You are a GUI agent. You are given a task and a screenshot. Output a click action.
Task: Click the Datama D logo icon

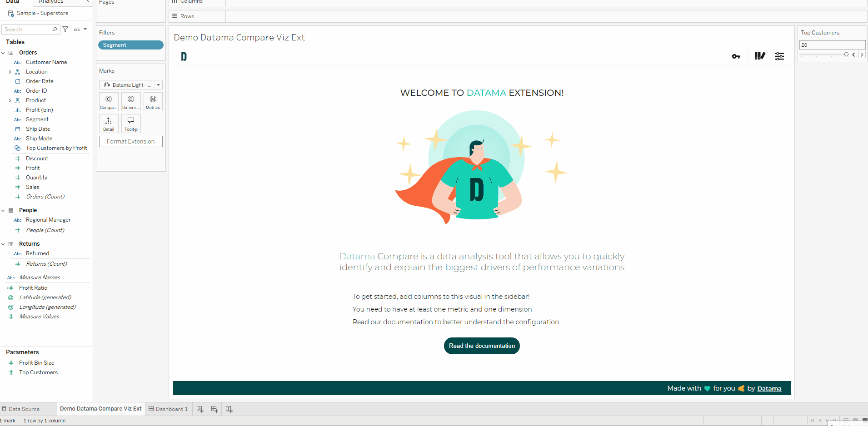184,56
